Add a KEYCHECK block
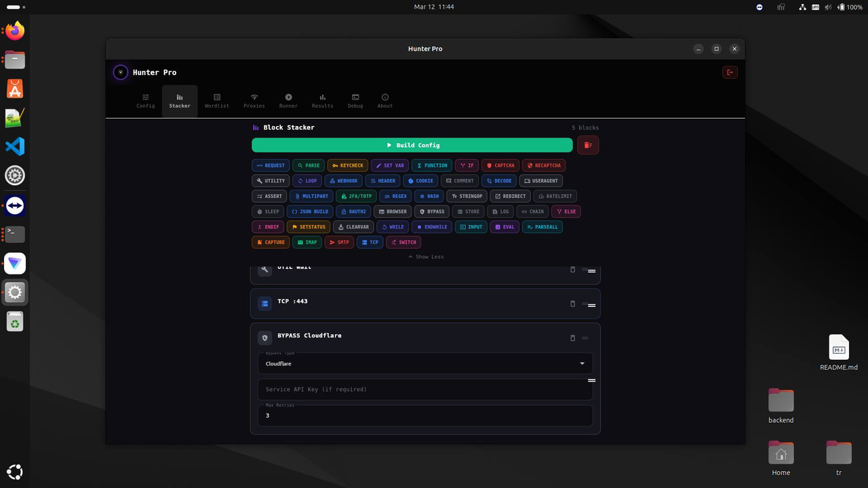The height and width of the screenshot is (488, 868). 347,165
